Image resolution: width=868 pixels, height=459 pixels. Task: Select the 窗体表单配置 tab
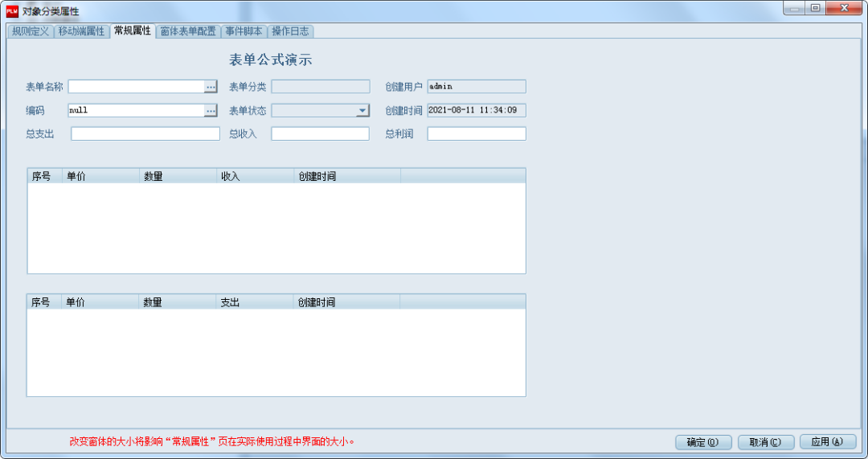coord(187,31)
